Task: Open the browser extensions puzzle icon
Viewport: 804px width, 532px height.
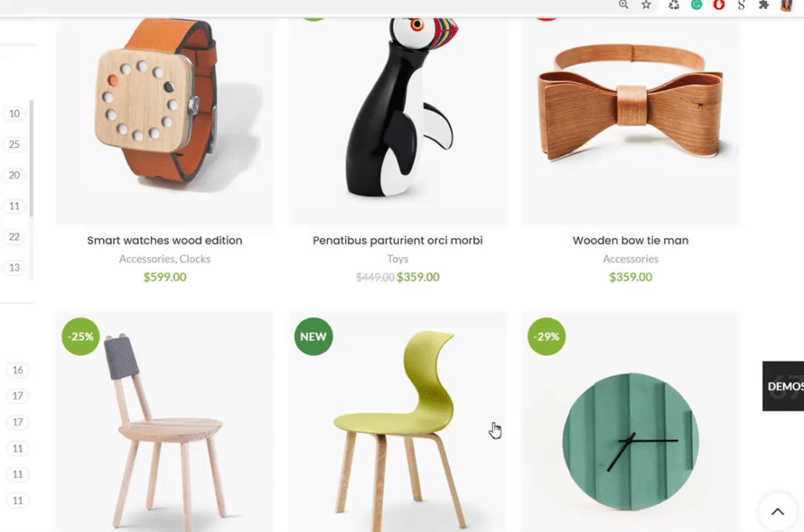Action: pos(764,5)
